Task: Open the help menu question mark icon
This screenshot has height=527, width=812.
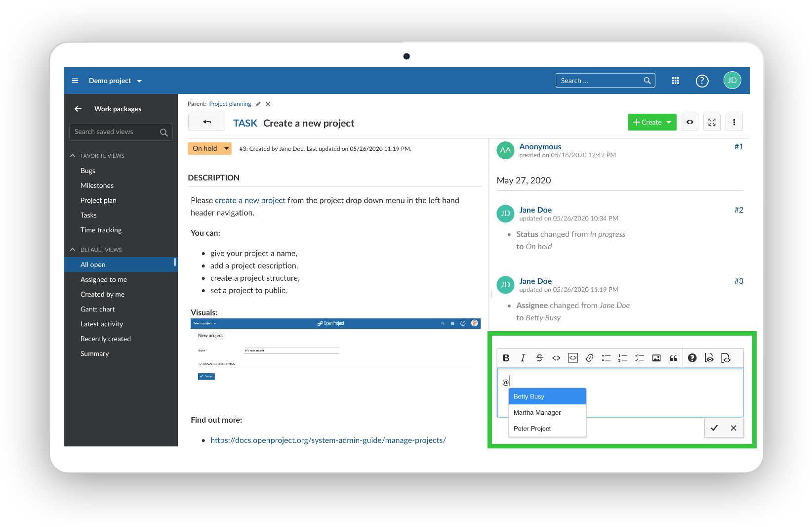Action: (702, 81)
